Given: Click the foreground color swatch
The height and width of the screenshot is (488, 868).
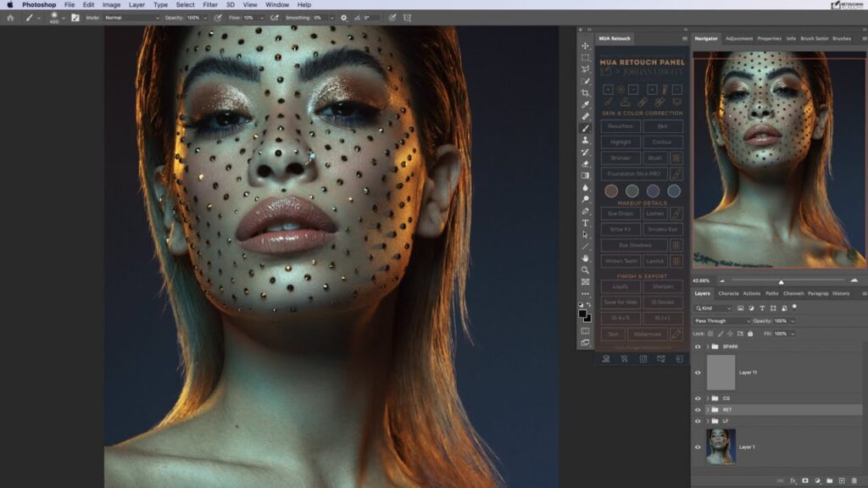Looking at the screenshot, I should (x=582, y=314).
